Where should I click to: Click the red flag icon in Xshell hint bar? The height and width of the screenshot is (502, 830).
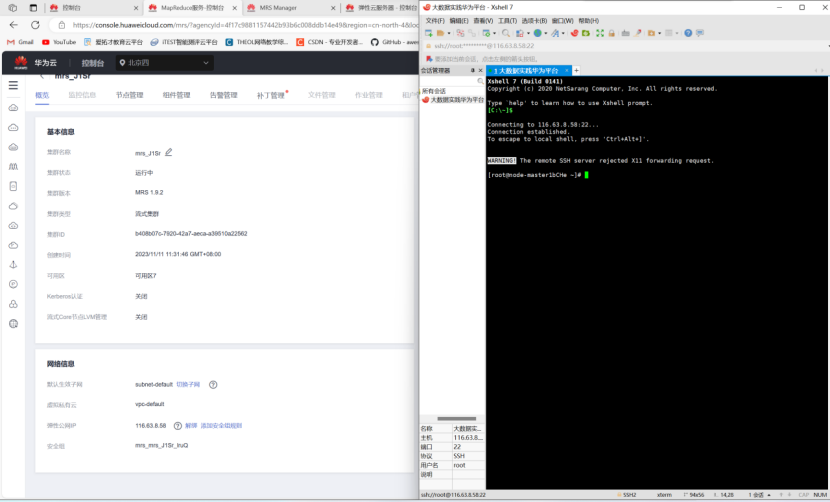click(x=429, y=59)
